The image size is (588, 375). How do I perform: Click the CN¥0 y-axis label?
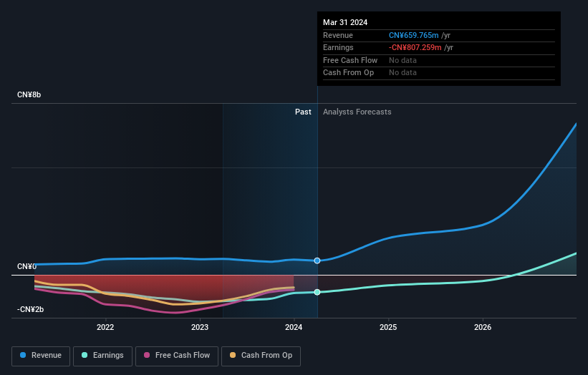[x=26, y=266]
